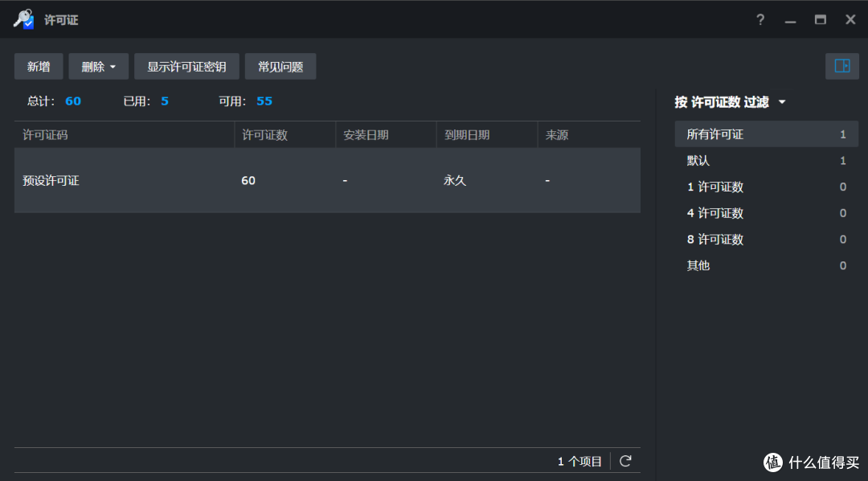
Task: Select the 其他 filter
Action: [766, 265]
